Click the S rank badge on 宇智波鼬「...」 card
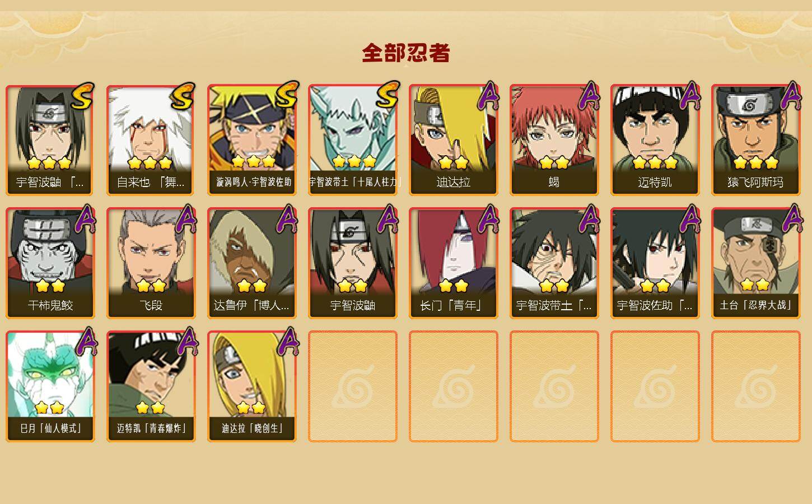Viewport: 812px width, 504px height. click(83, 96)
